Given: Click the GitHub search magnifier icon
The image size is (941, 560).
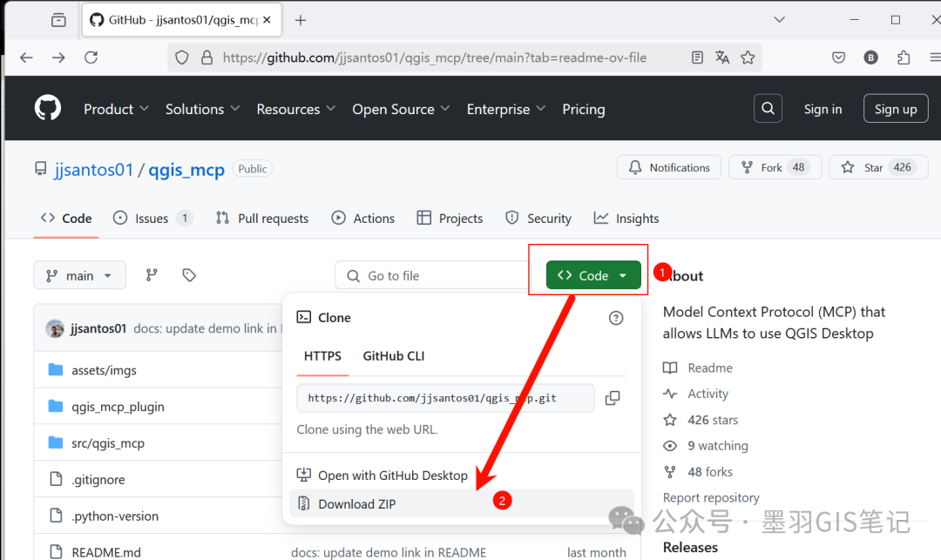Looking at the screenshot, I should (x=768, y=109).
